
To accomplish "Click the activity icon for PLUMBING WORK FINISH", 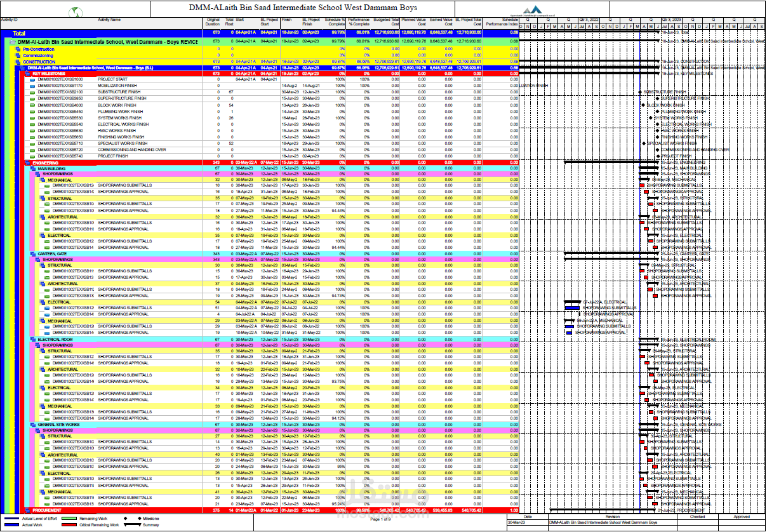I will tap(32, 112).
